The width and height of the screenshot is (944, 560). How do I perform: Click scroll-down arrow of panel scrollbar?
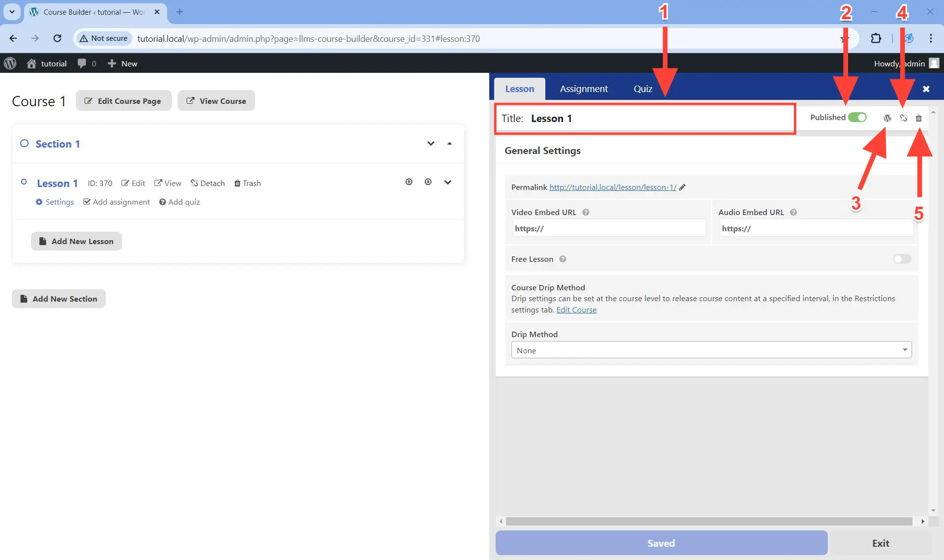coord(933,511)
